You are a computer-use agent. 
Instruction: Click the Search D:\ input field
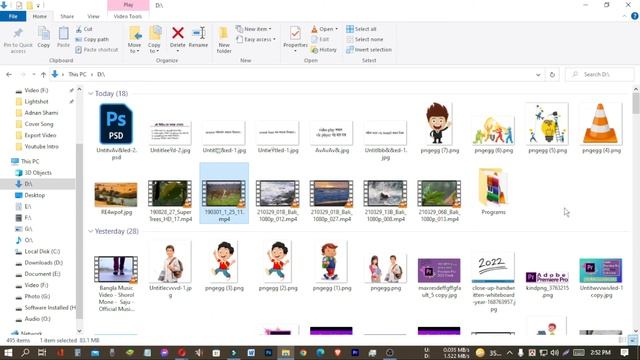[x=600, y=74]
